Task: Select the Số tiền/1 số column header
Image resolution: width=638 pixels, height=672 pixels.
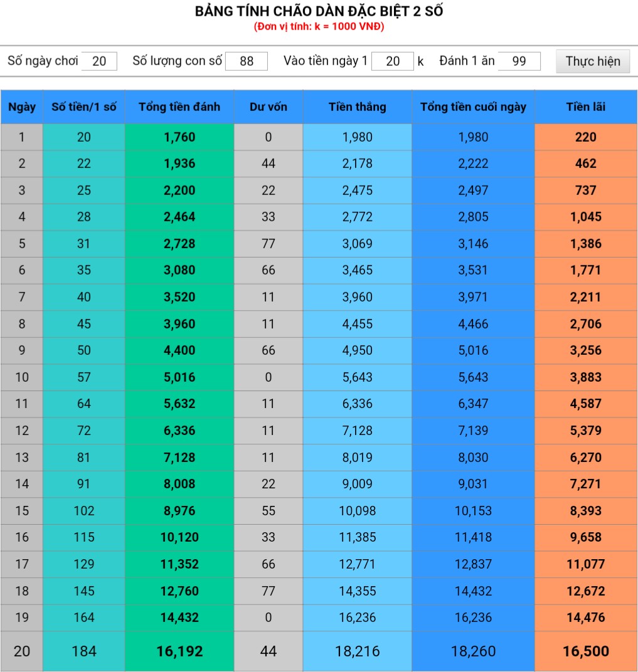Action: point(84,107)
